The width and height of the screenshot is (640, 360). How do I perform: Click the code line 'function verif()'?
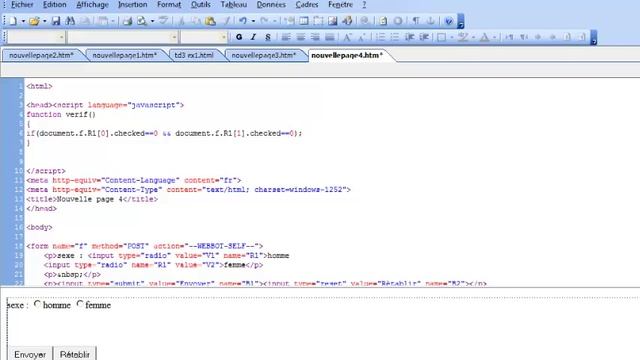pos(61,114)
